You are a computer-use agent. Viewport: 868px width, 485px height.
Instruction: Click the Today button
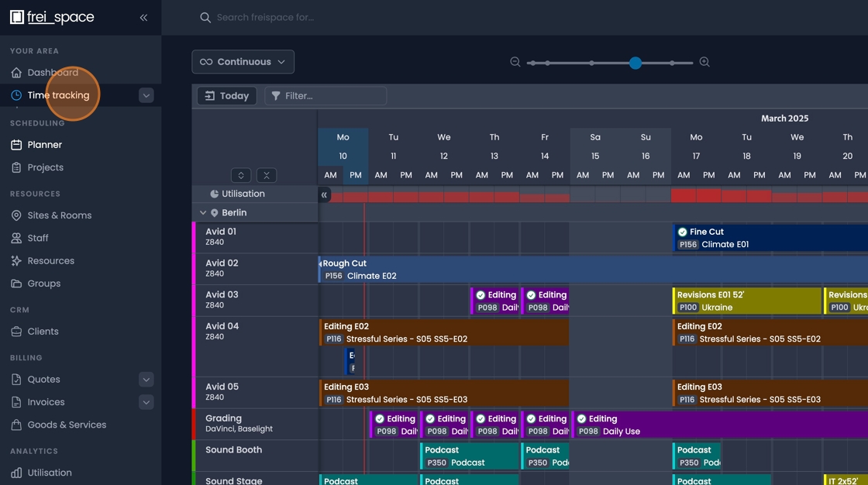(226, 95)
